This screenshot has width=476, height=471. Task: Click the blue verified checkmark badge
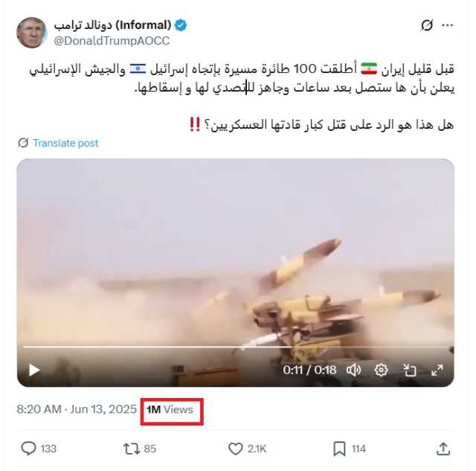181,25
